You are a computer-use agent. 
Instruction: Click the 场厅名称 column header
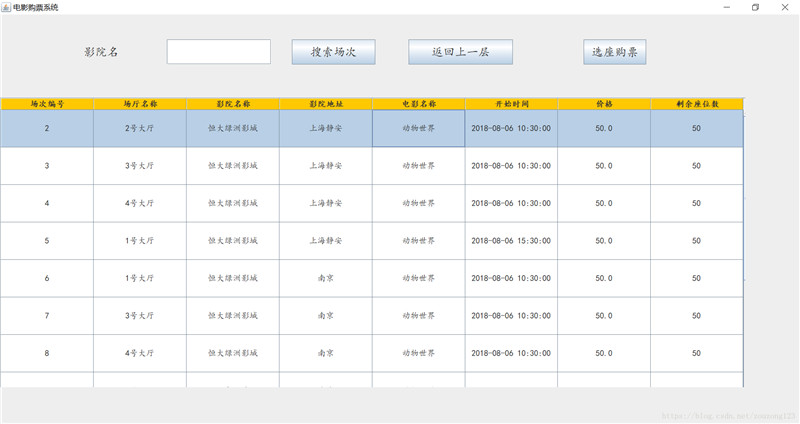(140, 104)
